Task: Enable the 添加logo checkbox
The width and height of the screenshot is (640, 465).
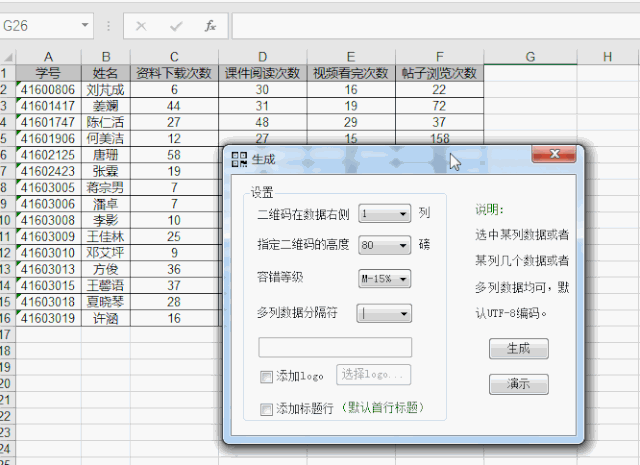Action: (266, 376)
